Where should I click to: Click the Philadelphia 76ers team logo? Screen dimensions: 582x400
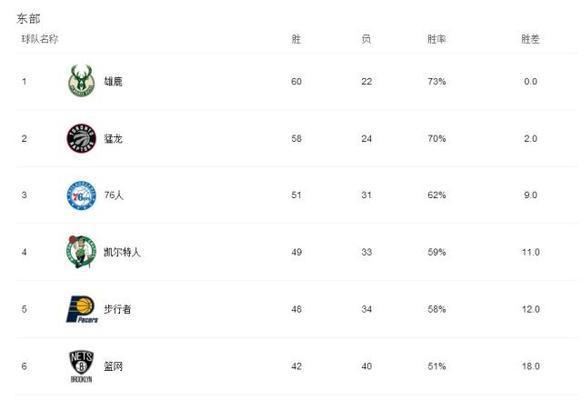tap(81, 196)
